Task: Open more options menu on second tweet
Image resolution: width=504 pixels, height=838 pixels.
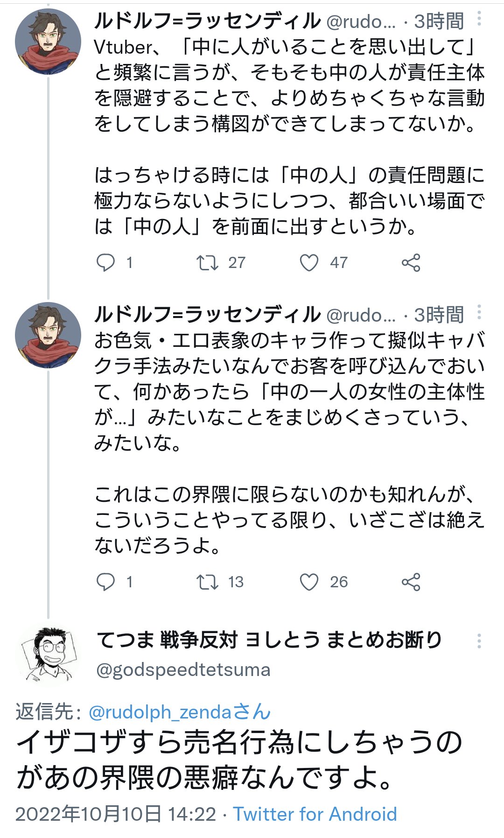Action: pos(479,312)
